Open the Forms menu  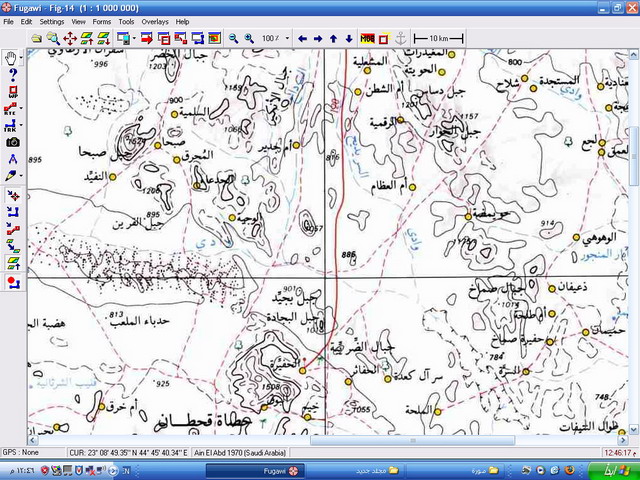click(102, 22)
